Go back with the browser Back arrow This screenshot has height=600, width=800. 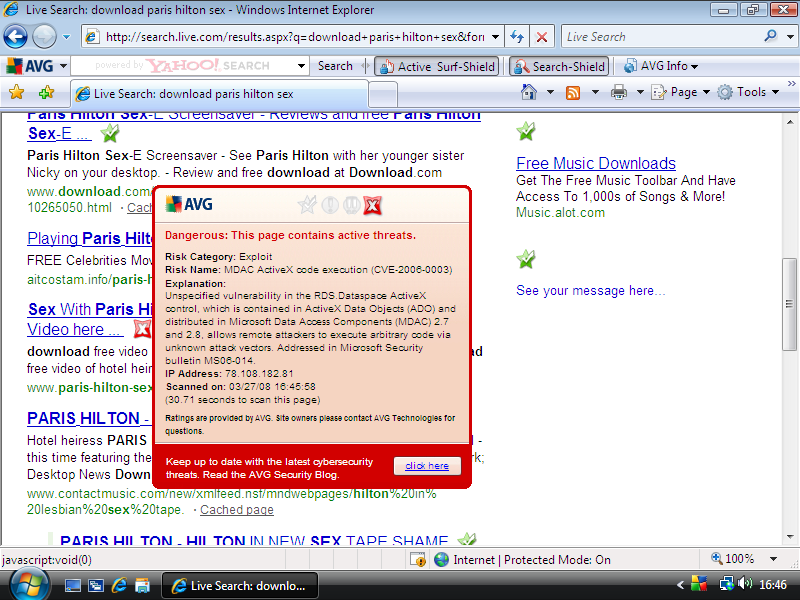(x=15, y=37)
